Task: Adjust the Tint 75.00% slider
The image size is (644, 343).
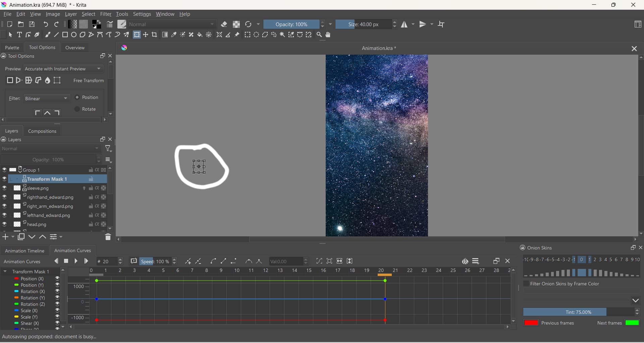Action: click(579, 312)
